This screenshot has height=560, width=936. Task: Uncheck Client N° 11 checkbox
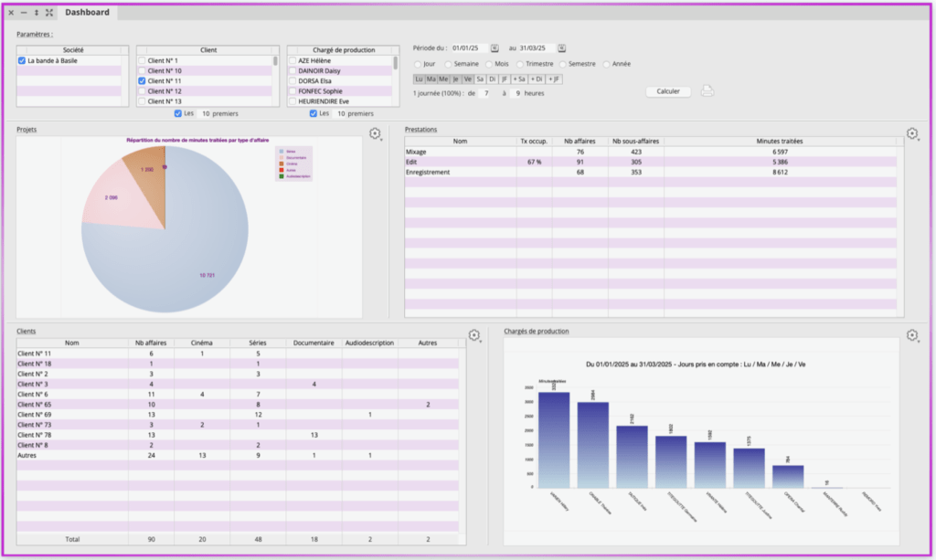[x=142, y=80]
